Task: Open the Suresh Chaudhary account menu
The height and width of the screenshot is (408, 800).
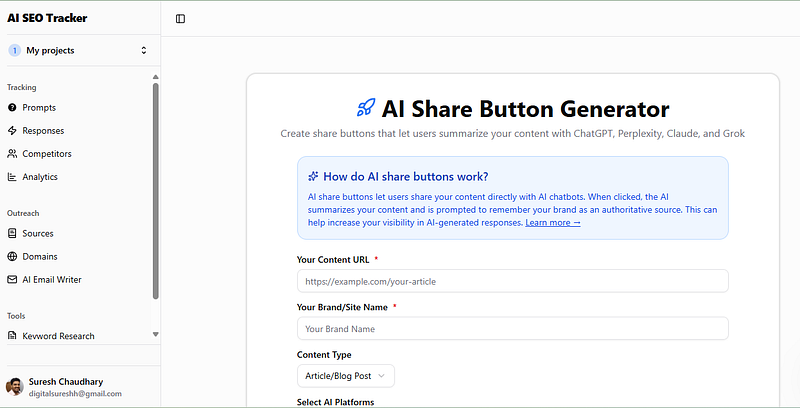Action: (80, 387)
